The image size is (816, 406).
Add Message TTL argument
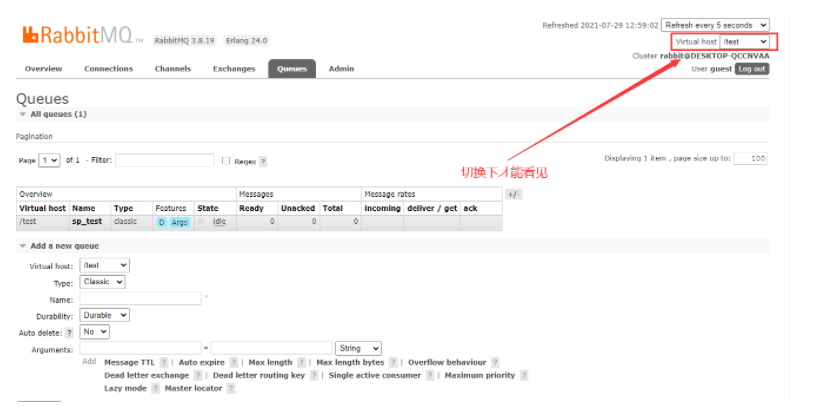(x=130, y=362)
